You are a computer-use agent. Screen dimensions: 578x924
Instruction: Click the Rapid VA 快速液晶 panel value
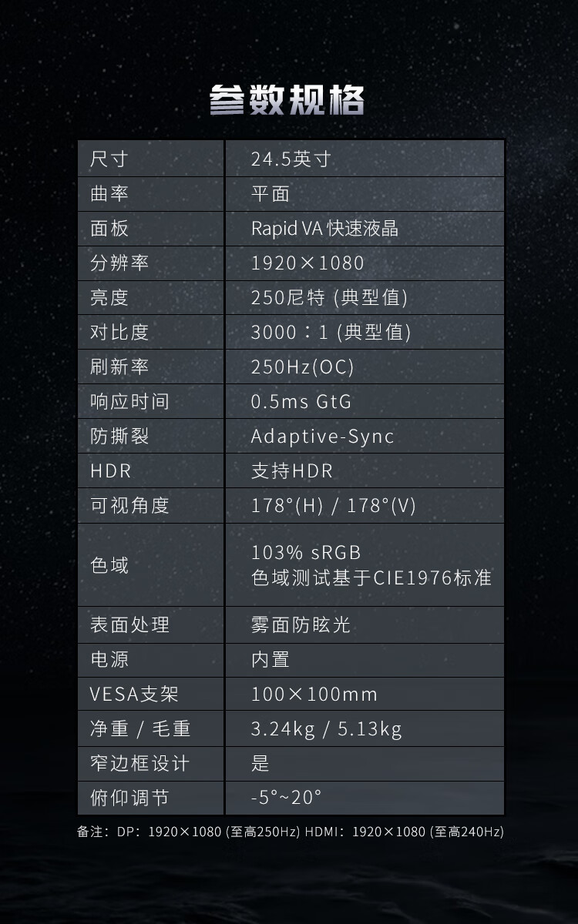point(324,229)
